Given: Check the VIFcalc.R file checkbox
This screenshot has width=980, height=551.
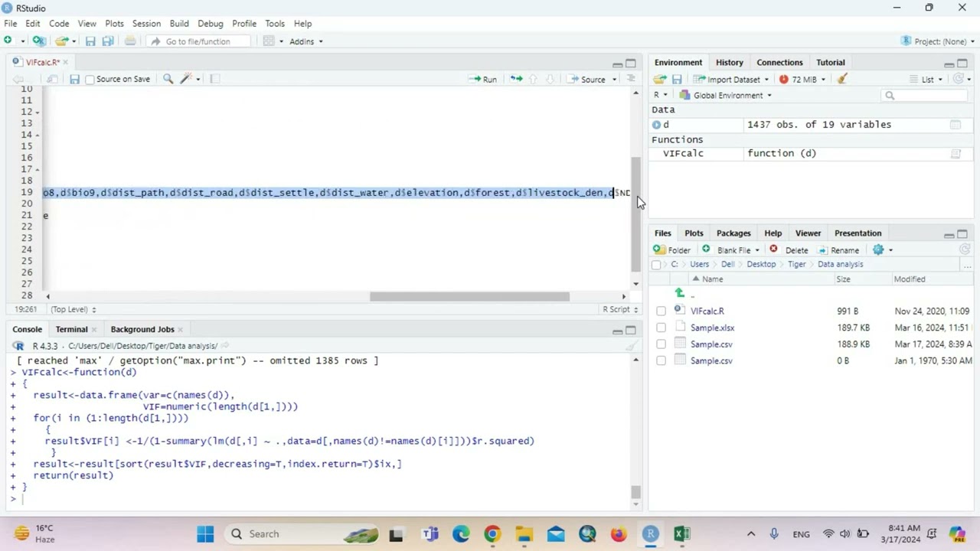Looking at the screenshot, I should click(x=661, y=311).
